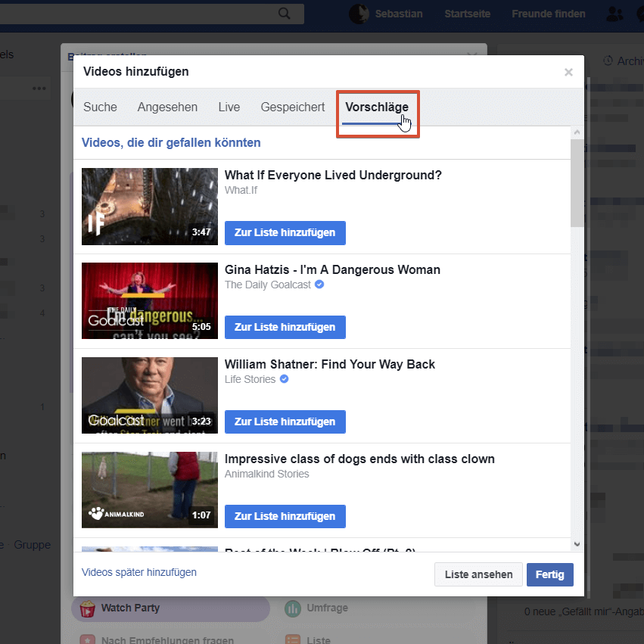
Task: Open the Gruppe link in left sidebar
Action: pyautogui.click(x=32, y=545)
